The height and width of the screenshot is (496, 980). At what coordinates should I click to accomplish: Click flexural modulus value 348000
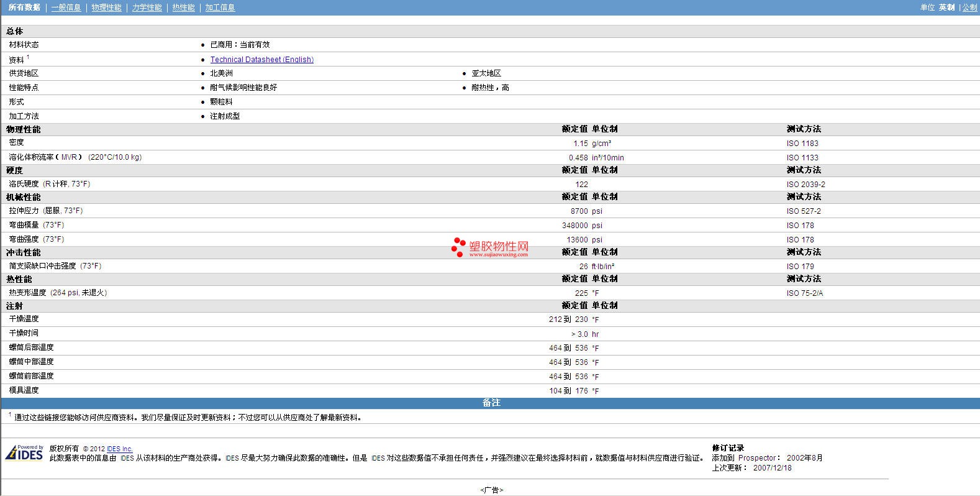pos(574,226)
